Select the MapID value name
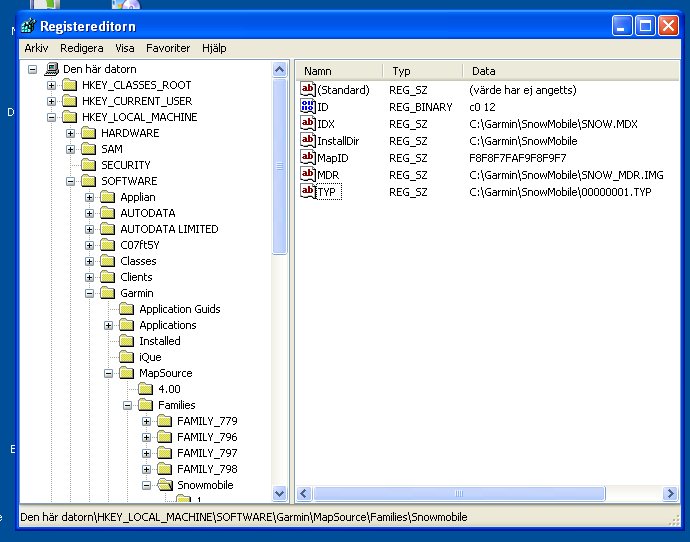690x542 pixels. click(333, 158)
